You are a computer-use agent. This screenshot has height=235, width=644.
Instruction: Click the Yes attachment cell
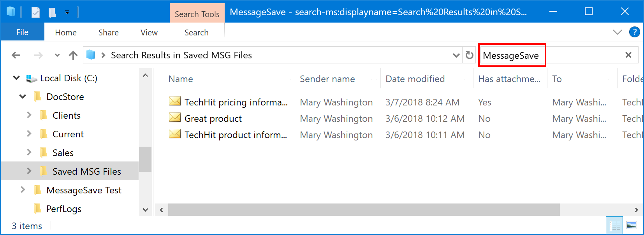coord(485,102)
